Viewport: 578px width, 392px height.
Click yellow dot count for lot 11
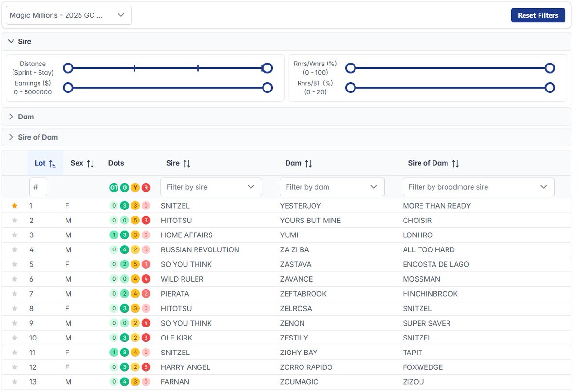click(135, 353)
